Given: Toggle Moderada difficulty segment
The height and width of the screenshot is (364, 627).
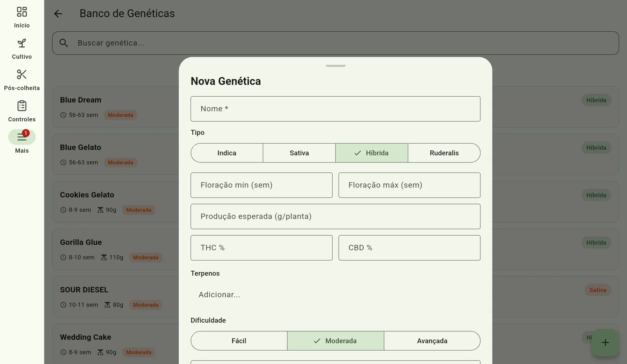Looking at the screenshot, I should [335, 341].
